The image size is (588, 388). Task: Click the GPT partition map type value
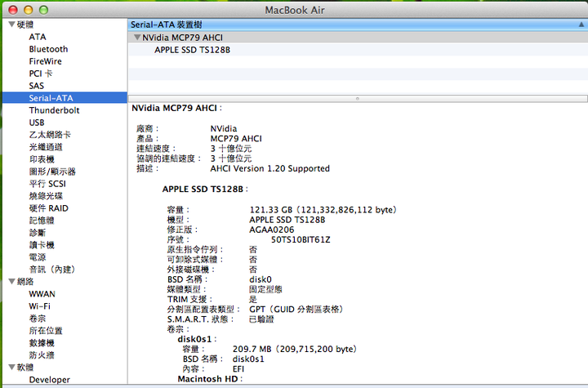click(x=296, y=310)
